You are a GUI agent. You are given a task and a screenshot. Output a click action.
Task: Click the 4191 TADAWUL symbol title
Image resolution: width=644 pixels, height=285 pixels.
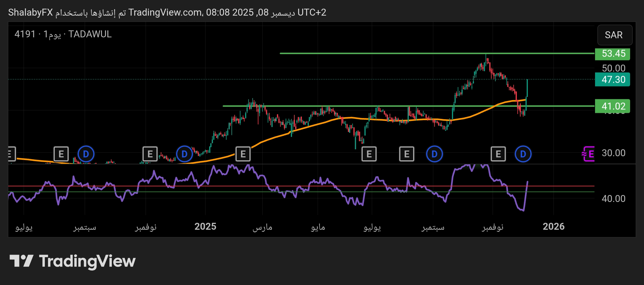pos(63,34)
